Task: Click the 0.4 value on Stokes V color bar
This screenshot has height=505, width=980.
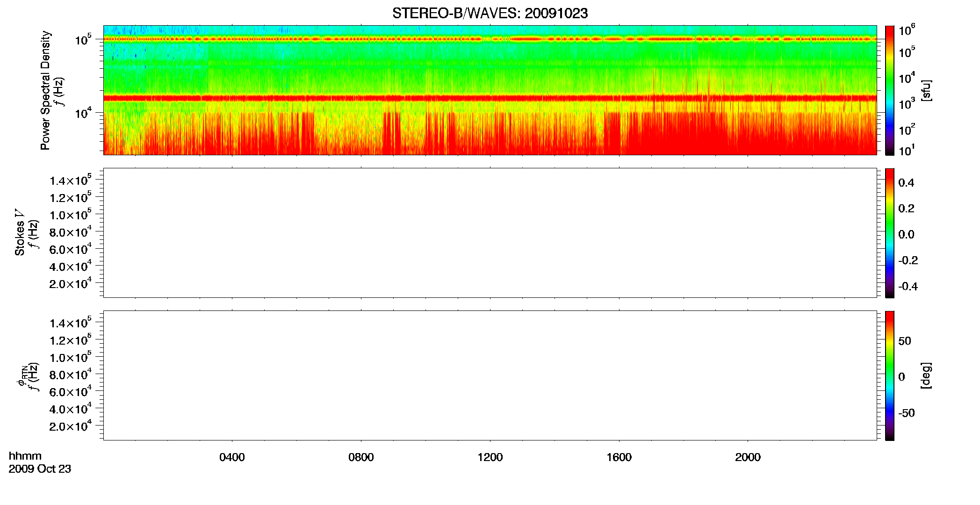Action: [906, 183]
